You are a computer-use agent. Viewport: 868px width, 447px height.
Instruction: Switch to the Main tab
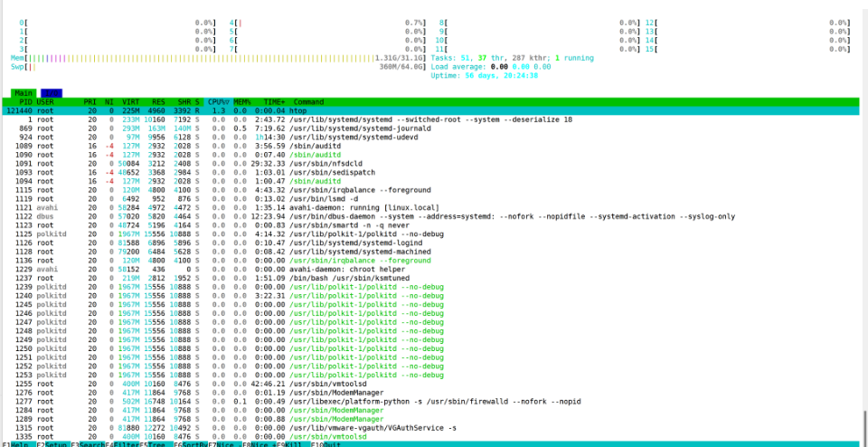(x=24, y=93)
